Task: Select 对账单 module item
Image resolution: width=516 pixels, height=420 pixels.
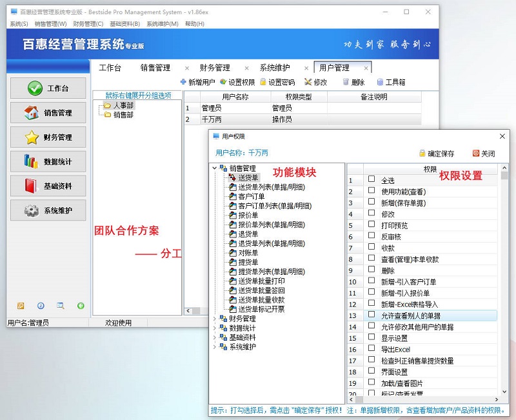Action: pos(244,253)
